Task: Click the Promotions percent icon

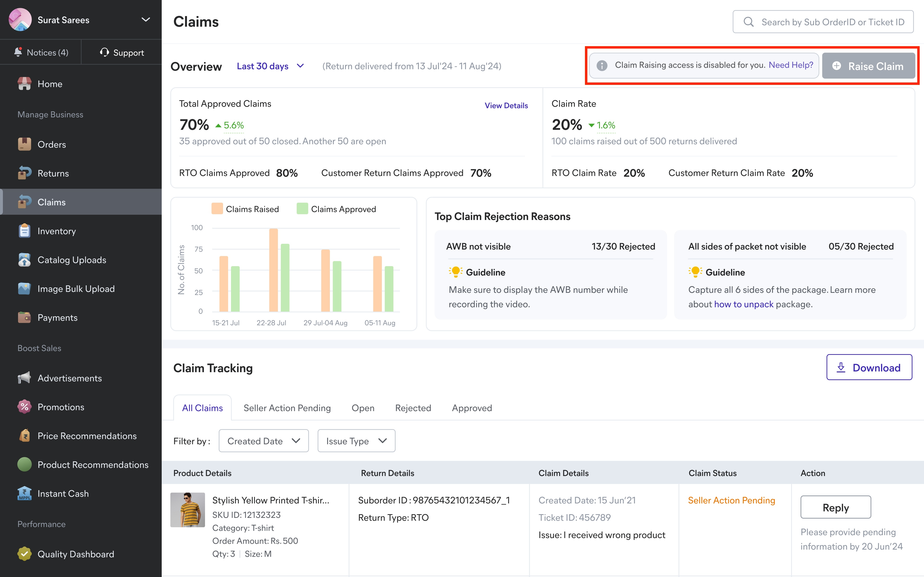Action: click(x=25, y=407)
